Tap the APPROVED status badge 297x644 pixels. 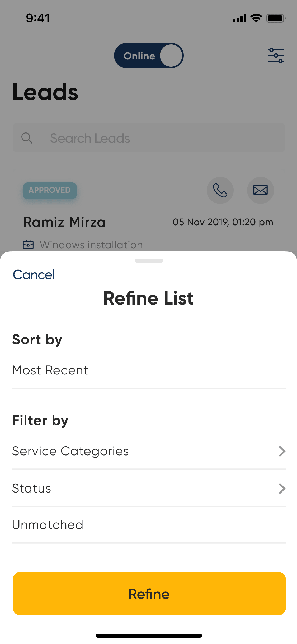(50, 190)
